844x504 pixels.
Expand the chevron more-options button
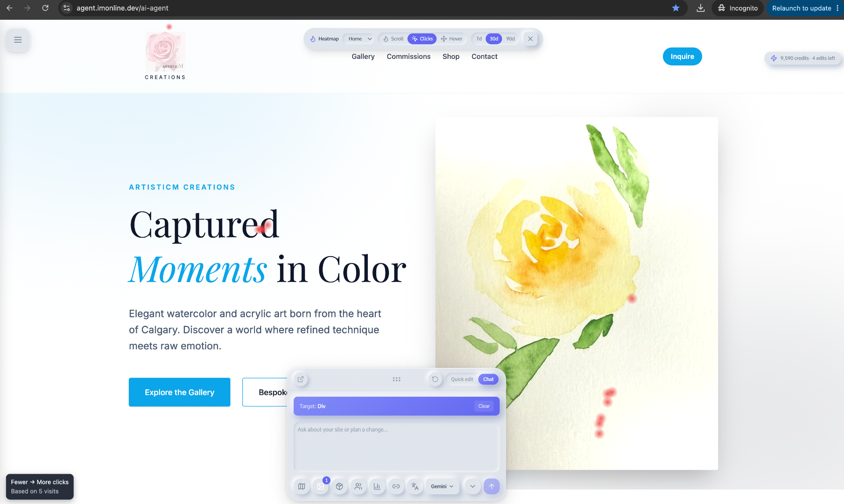pos(473,486)
